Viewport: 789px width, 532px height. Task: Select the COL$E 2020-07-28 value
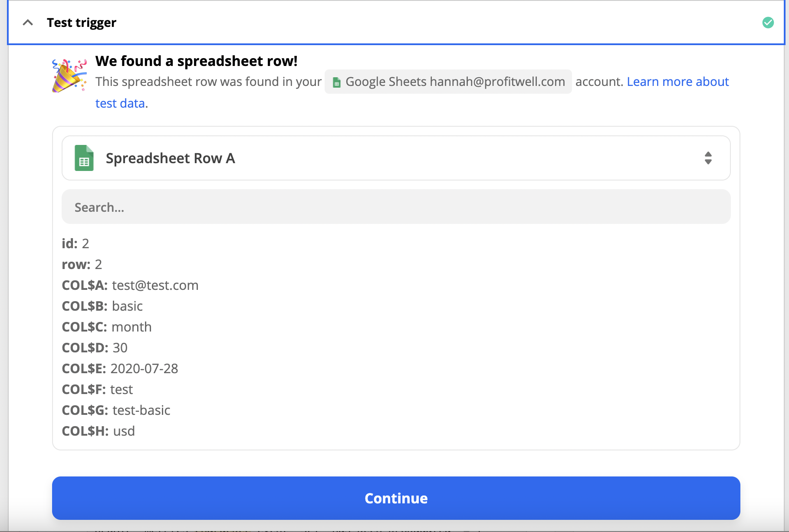click(x=144, y=368)
